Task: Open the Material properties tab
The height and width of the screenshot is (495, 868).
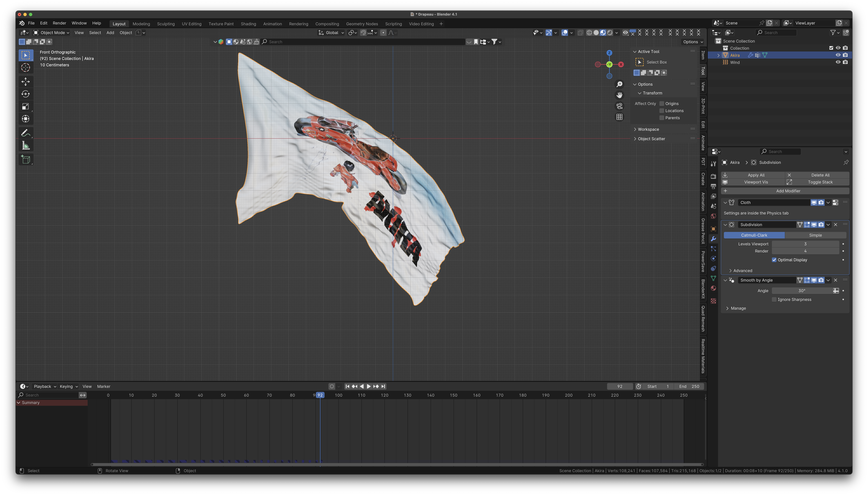Action: 713,288
